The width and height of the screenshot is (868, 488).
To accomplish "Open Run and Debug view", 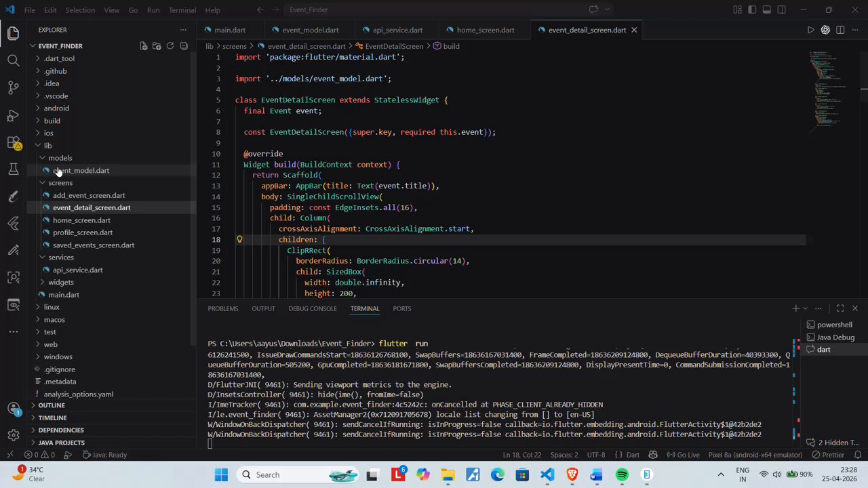I will tap(13, 115).
